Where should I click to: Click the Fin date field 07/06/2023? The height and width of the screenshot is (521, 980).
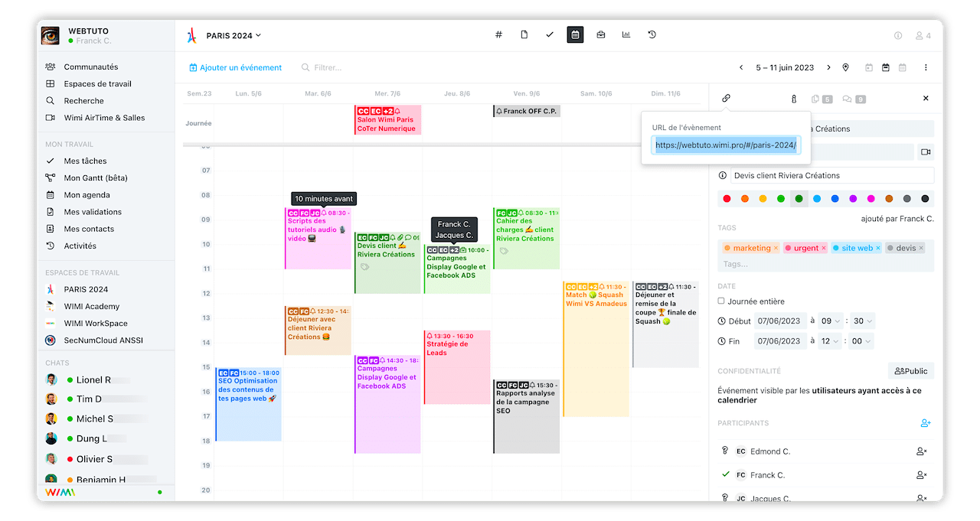779,341
